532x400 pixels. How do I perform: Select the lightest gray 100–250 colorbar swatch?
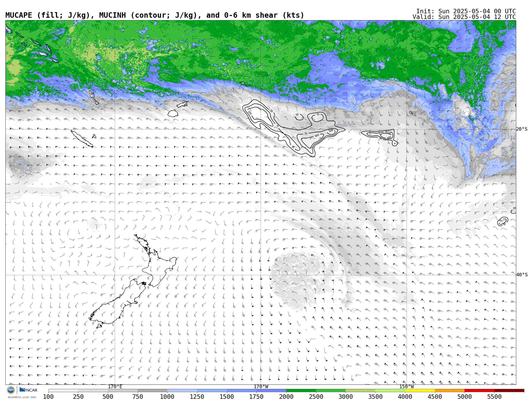click(63, 391)
